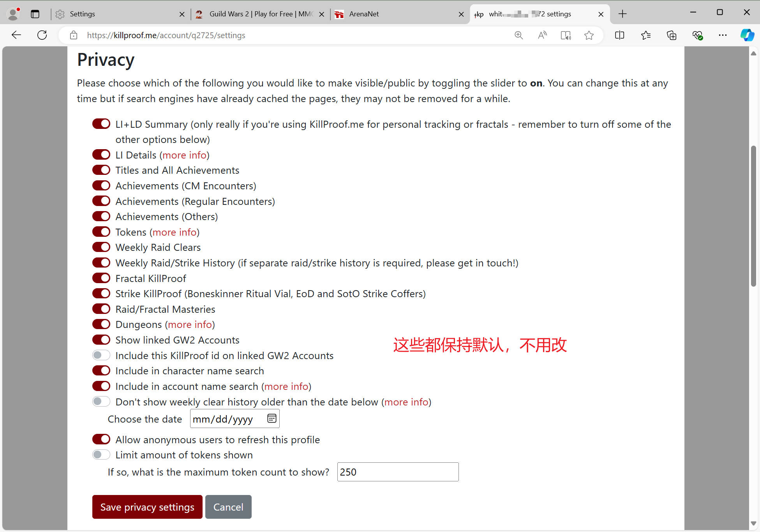760x532 pixels.
Task: Open the tab actions menu
Action: pyautogui.click(x=35, y=14)
